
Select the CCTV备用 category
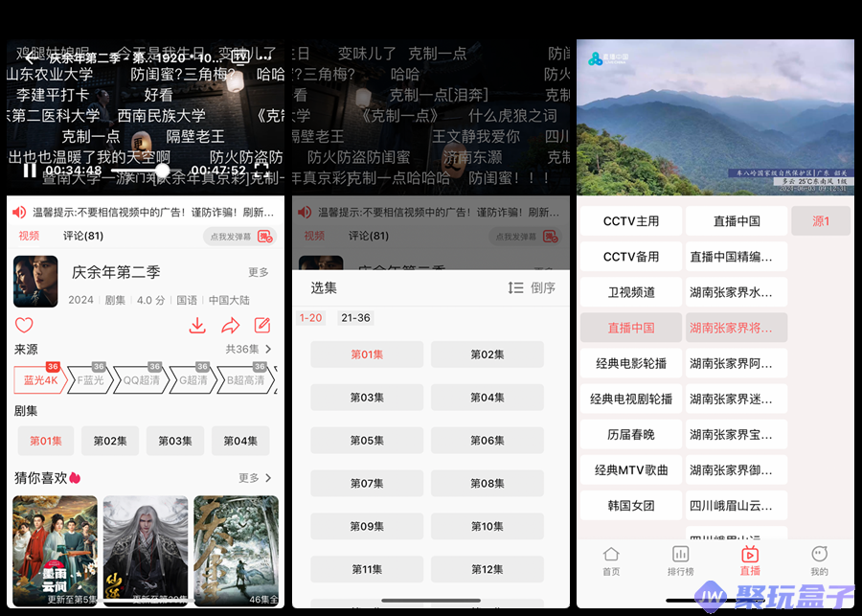[631, 257]
